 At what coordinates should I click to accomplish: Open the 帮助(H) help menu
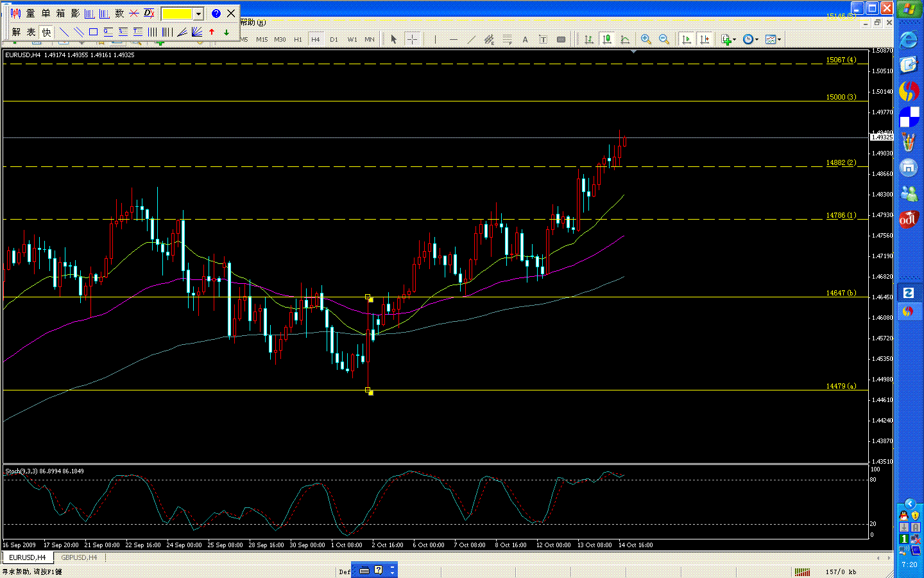pos(253,22)
